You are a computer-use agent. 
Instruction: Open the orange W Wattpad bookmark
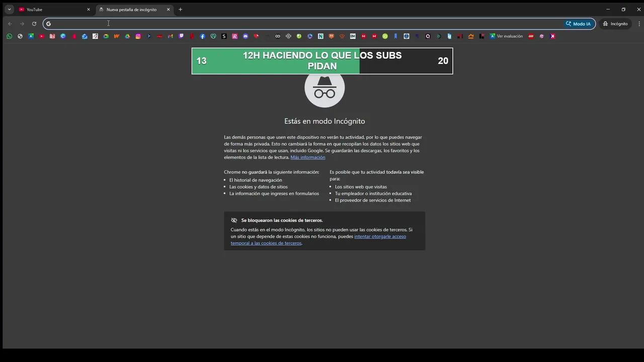pyautogui.click(x=117, y=36)
